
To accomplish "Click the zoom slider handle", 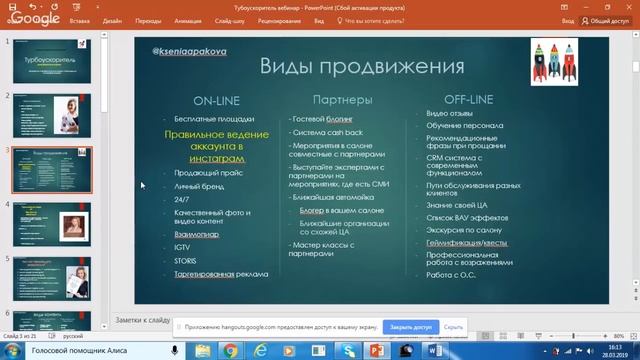I will click(x=573, y=336).
